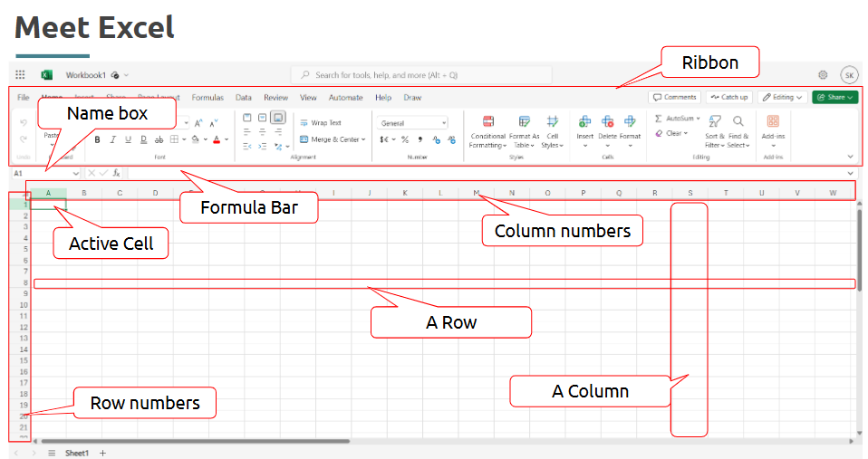Open Conditional Formatting
The height and width of the screenshot is (459, 868).
[x=487, y=131]
